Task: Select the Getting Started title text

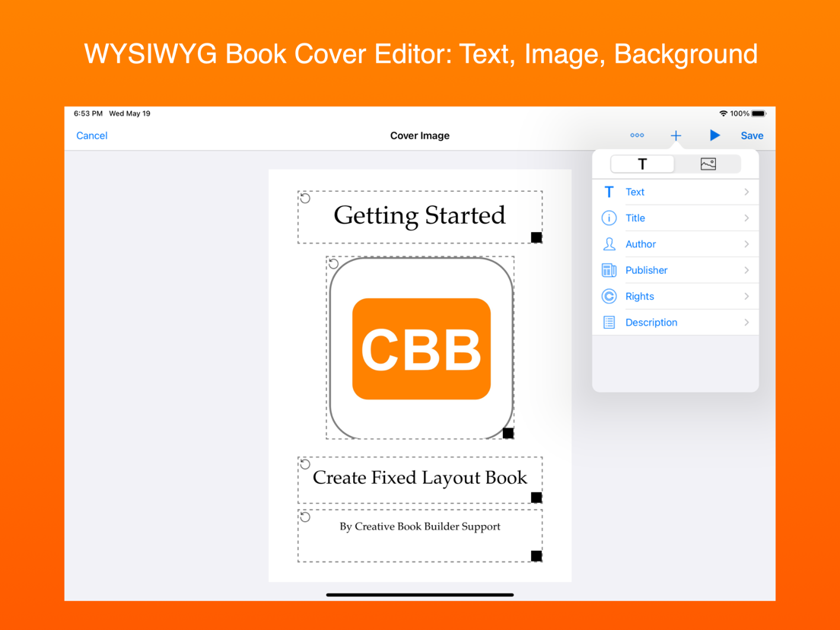Action: pos(419,216)
